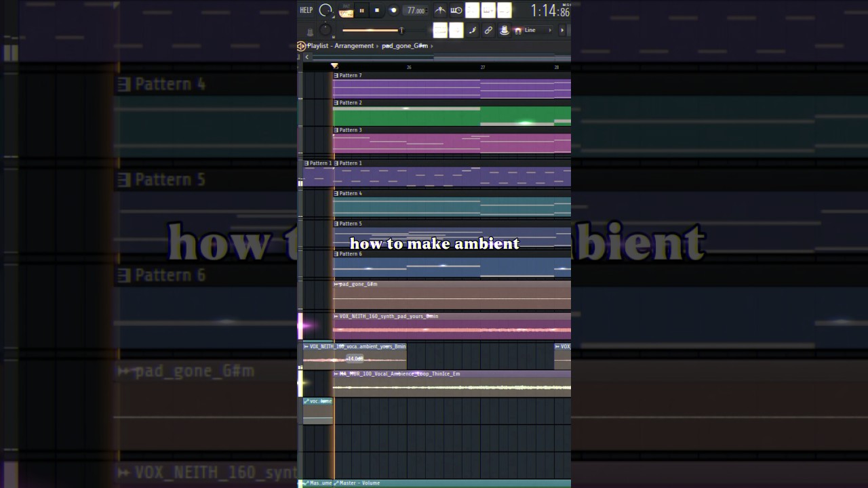The width and height of the screenshot is (868, 488).
Task: Select the Pattern 4 clip
Action: (452, 203)
